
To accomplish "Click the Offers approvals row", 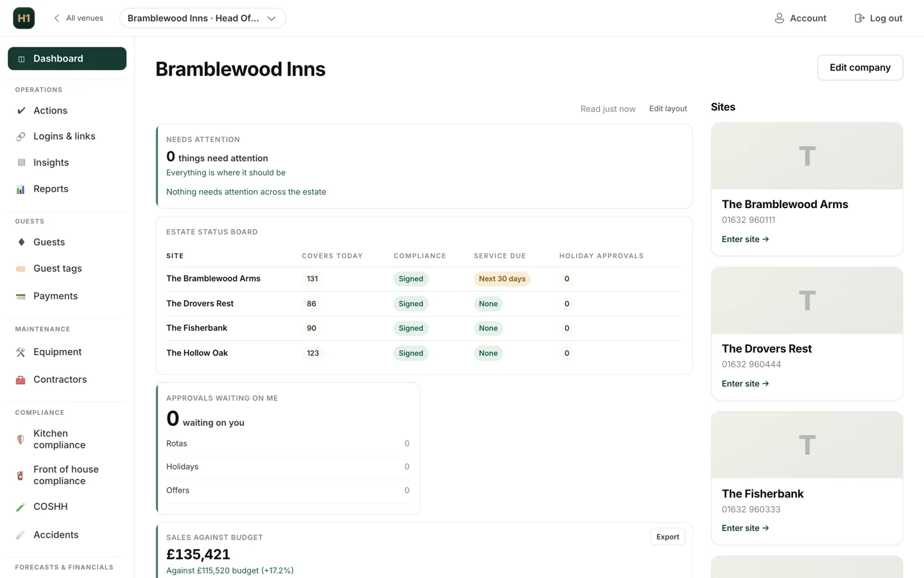I will click(x=287, y=491).
